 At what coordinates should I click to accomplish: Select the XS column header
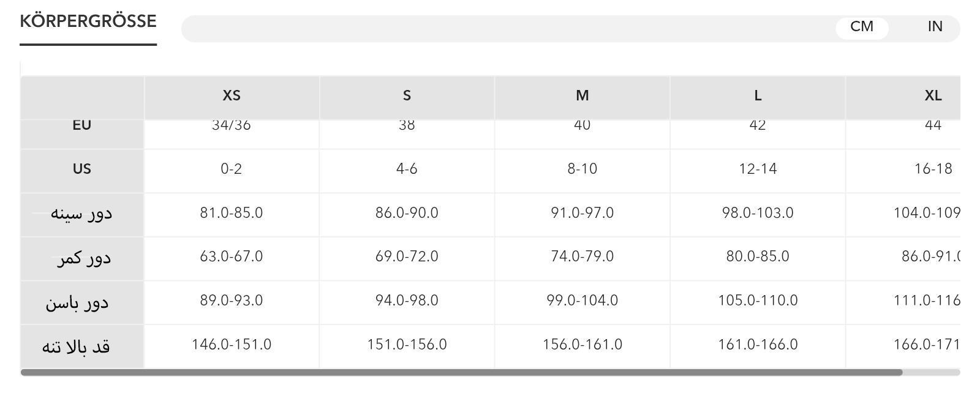click(232, 95)
